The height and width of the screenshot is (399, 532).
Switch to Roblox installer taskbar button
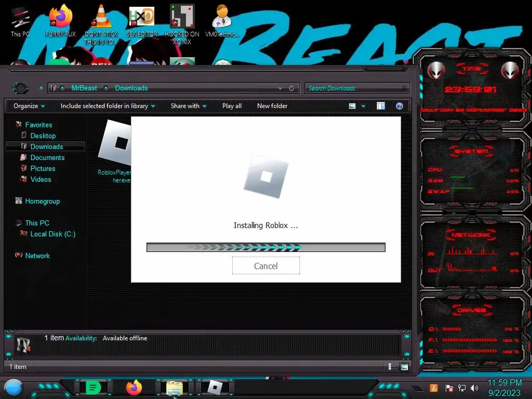[215, 388]
